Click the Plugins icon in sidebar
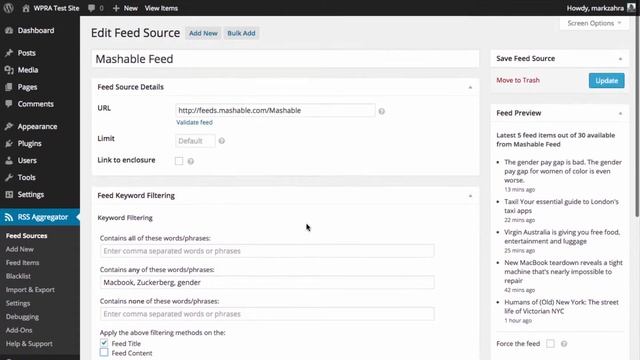640x360 pixels. click(x=9, y=144)
